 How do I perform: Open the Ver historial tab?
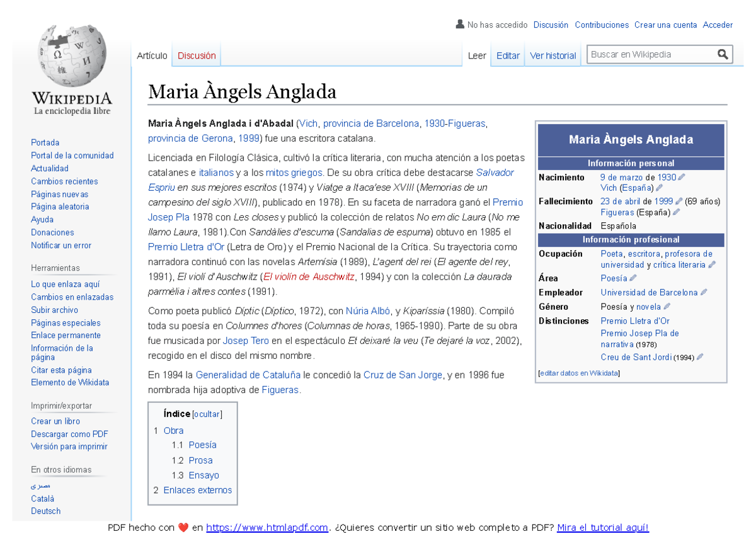(x=553, y=55)
